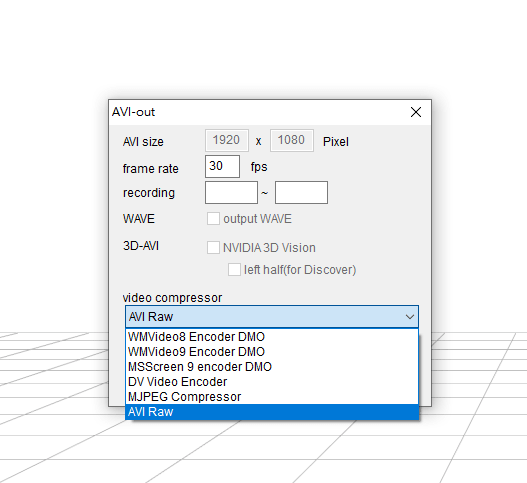Focus the recording end frame field
The image size is (527, 483).
pos(301,193)
